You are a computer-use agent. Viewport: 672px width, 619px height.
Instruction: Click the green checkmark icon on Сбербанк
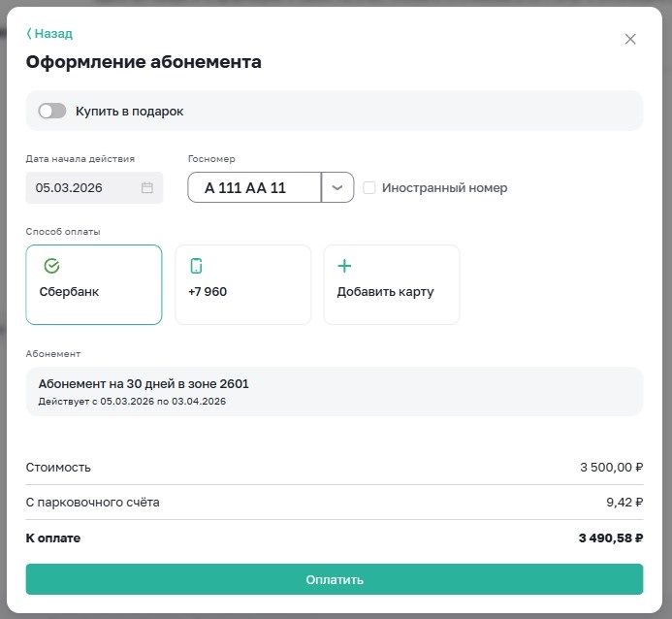point(51,266)
